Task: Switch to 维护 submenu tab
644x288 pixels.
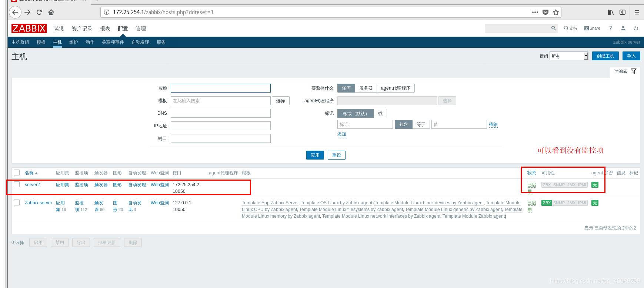Action: pos(74,42)
